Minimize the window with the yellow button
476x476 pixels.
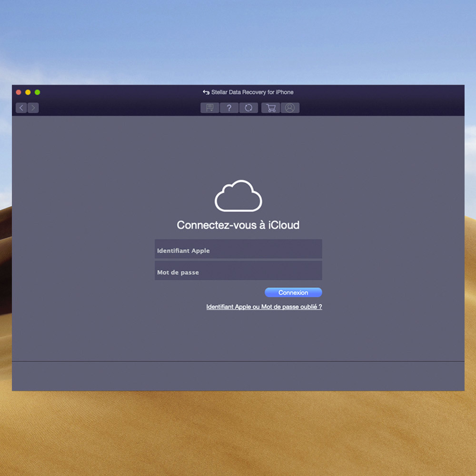coord(28,92)
